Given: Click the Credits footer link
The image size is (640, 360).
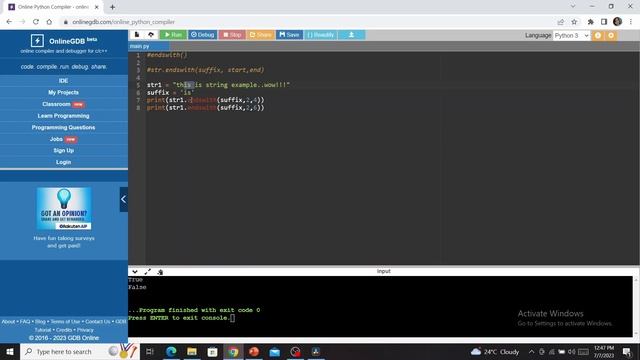Looking at the screenshot, I should click(x=64, y=330).
